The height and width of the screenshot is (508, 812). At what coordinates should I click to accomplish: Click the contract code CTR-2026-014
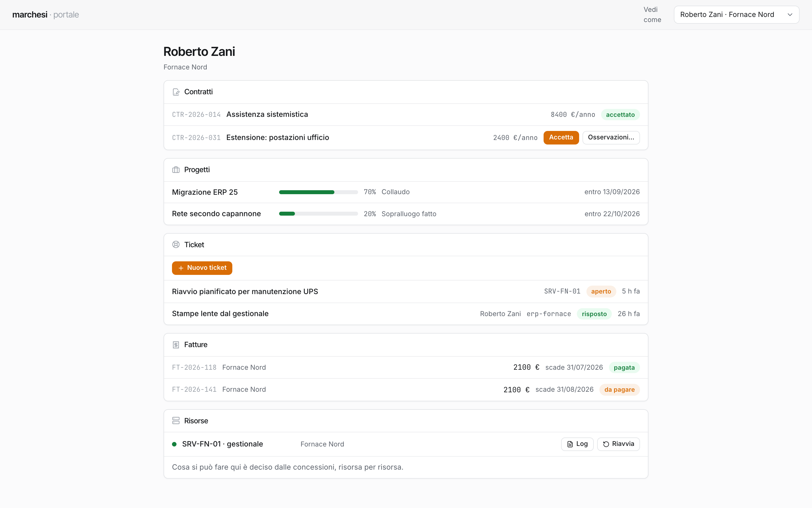click(x=196, y=115)
